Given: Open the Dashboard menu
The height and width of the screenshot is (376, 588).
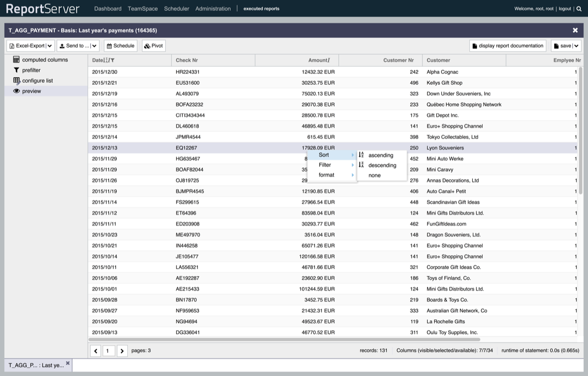Looking at the screenshot, I should tap(108, 9).
